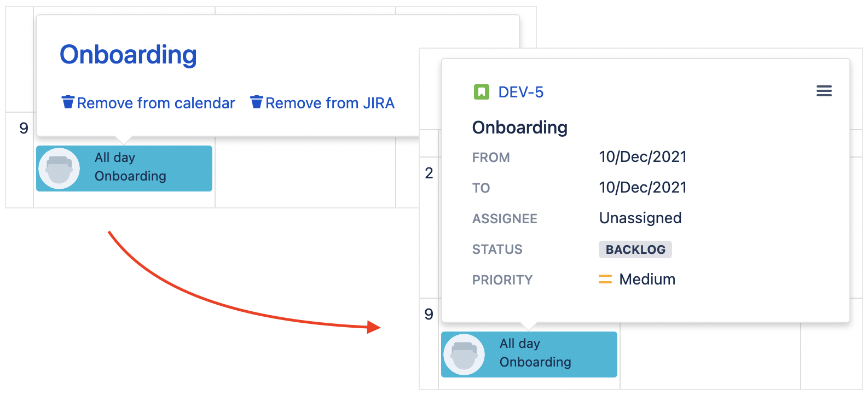Click the Remove from JIRA link
This screenshot has height=395, width=868.
pyautogui.click(x=330, y=103)
